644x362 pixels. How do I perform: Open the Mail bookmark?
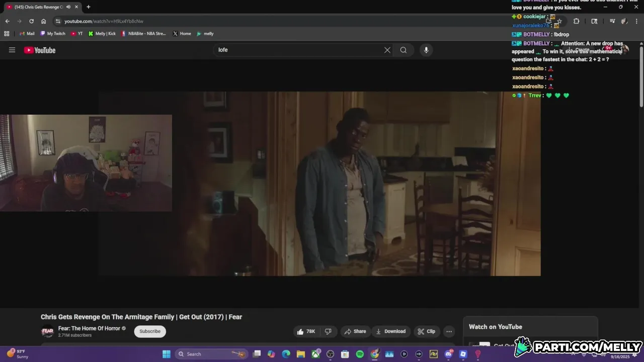tap(27, 34)
